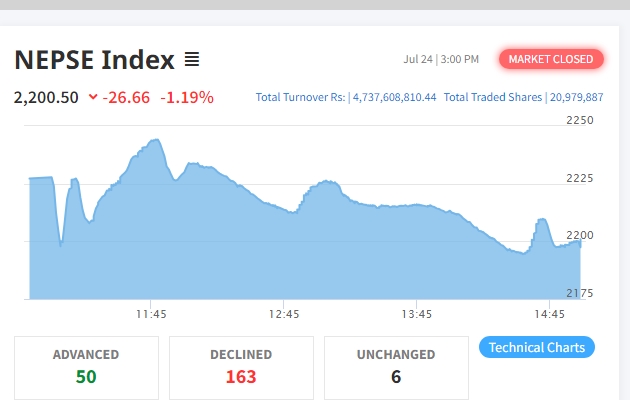This screenshot has width=630, height=400.
Task: Click the red down-arrow change indicator
Action: [x=93, y=97]
